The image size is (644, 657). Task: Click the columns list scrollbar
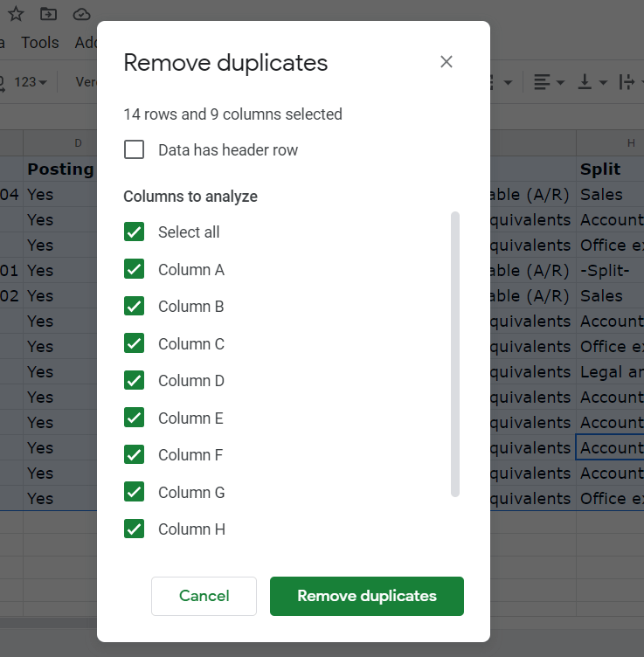pyautogui.click(x=455, y=355)
